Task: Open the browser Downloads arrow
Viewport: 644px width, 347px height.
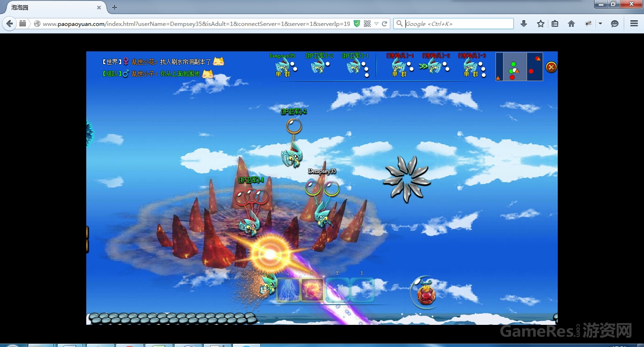Action: (x=523, y=24)
